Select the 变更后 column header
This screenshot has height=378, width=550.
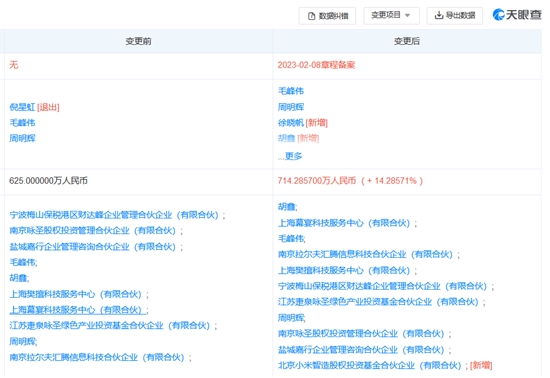407,41
